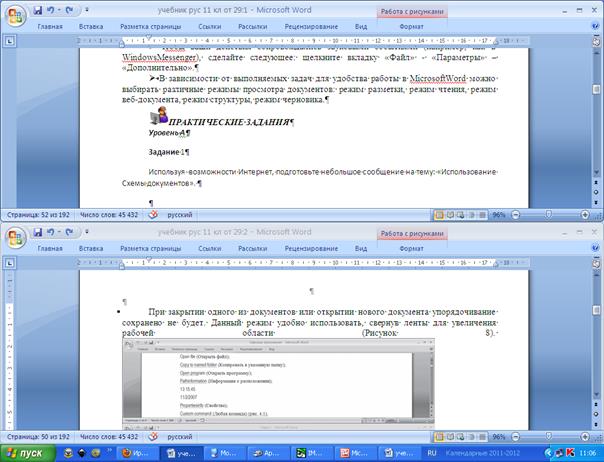Toggle ruler button in bottom window

tap(596, 263)
